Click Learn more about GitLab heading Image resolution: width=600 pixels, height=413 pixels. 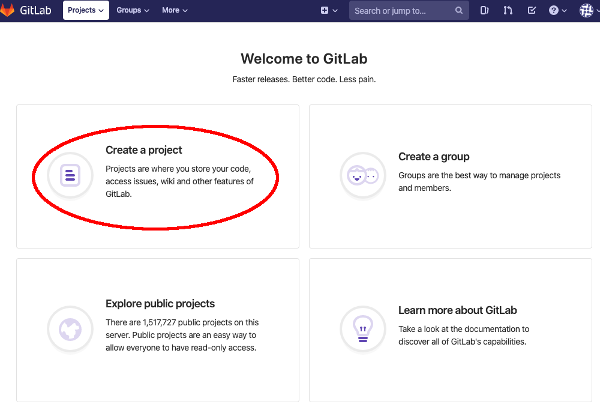[x=457, y=310]
